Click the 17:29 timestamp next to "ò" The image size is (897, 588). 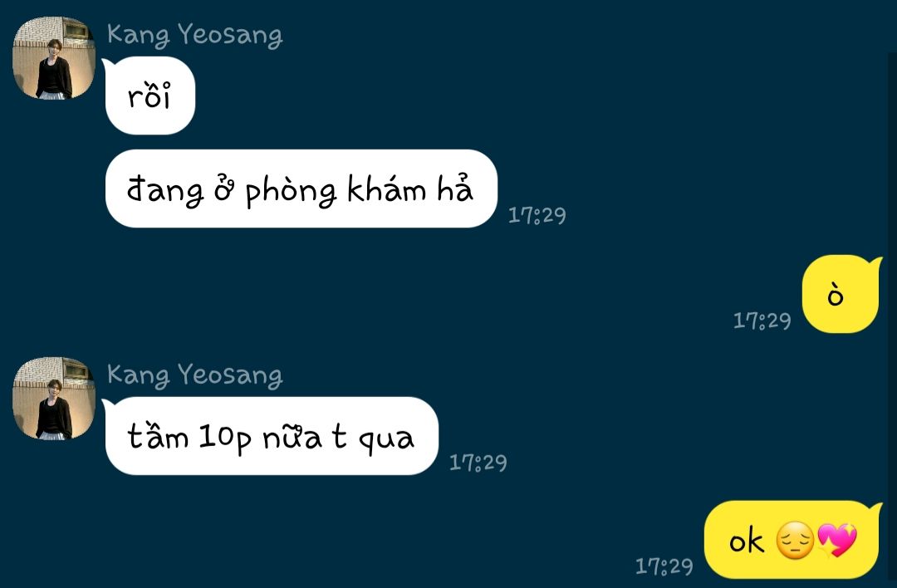pyautogui.click(x=762, y=321)
